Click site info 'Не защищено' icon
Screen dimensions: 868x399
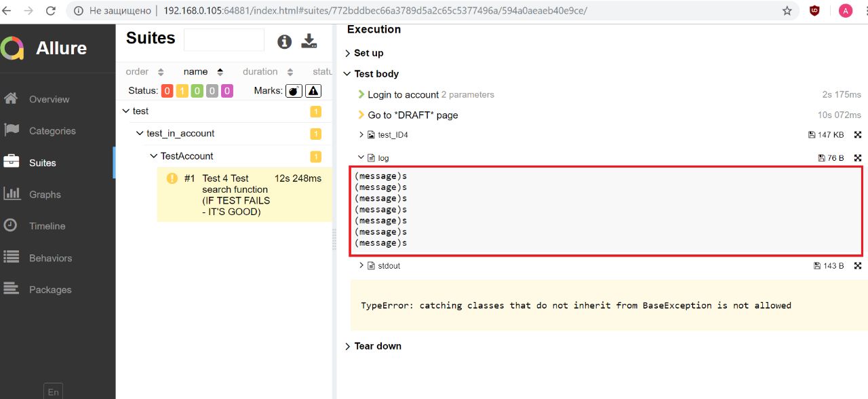point(79,11)
